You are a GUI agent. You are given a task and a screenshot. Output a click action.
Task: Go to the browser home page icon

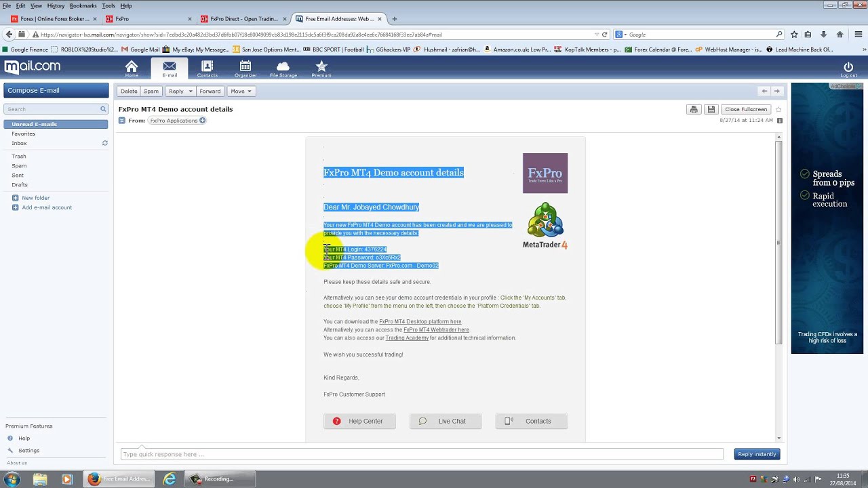pyautogui.click(x=840, y=35)
